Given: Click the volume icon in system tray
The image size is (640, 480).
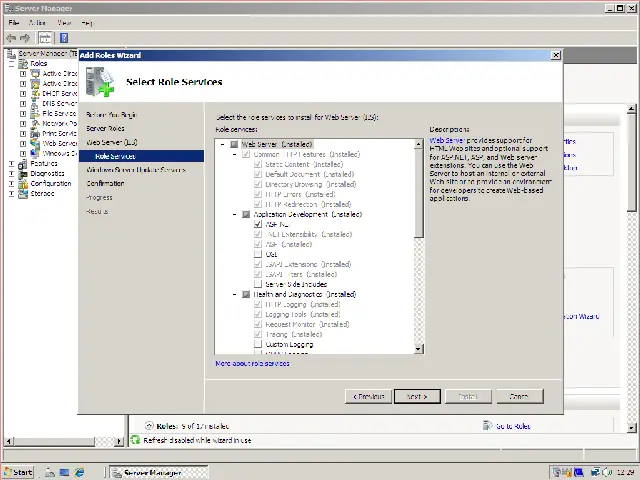Looking at the screenshot, I should tap(606, 472).
